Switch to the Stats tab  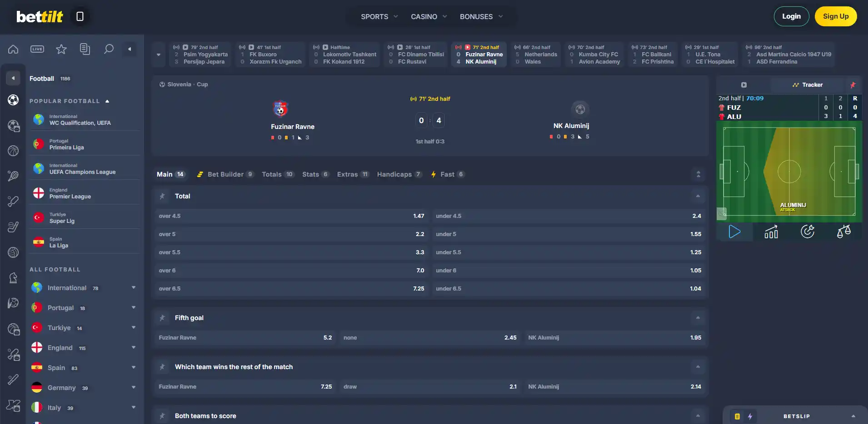coord(315,174)
